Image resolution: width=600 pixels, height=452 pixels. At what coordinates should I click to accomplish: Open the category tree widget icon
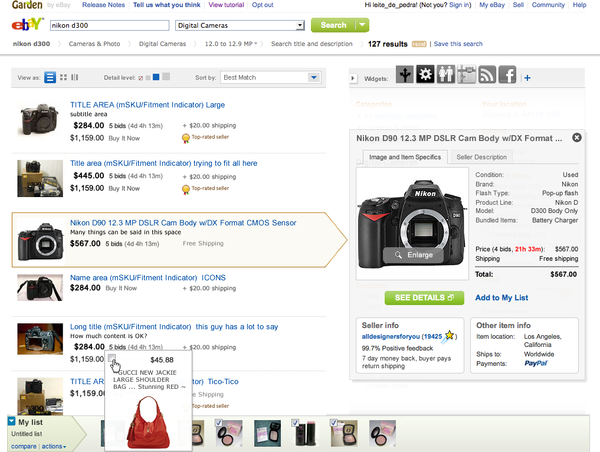(404, 74)
